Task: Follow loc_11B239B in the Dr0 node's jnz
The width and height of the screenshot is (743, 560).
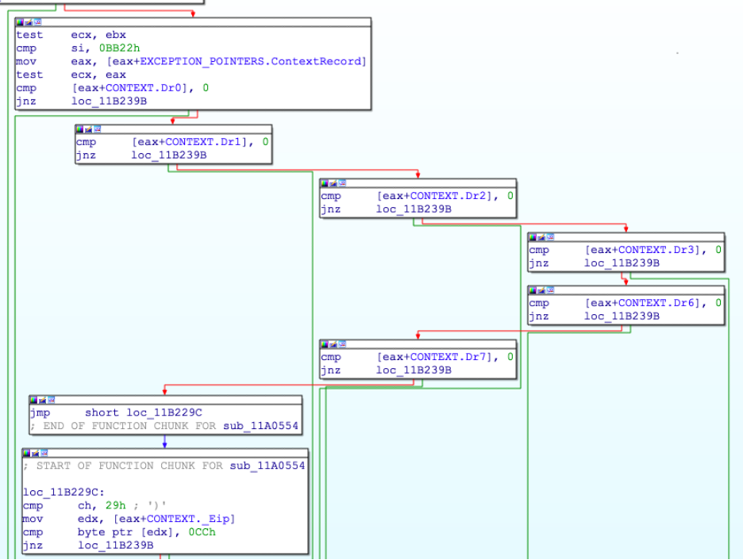Action: tap(109, 102)
